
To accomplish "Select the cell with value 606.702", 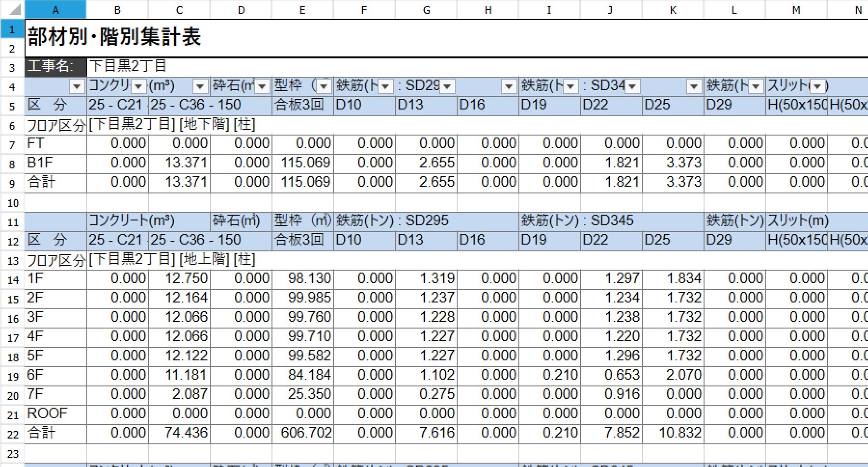I will click(302, 433).
